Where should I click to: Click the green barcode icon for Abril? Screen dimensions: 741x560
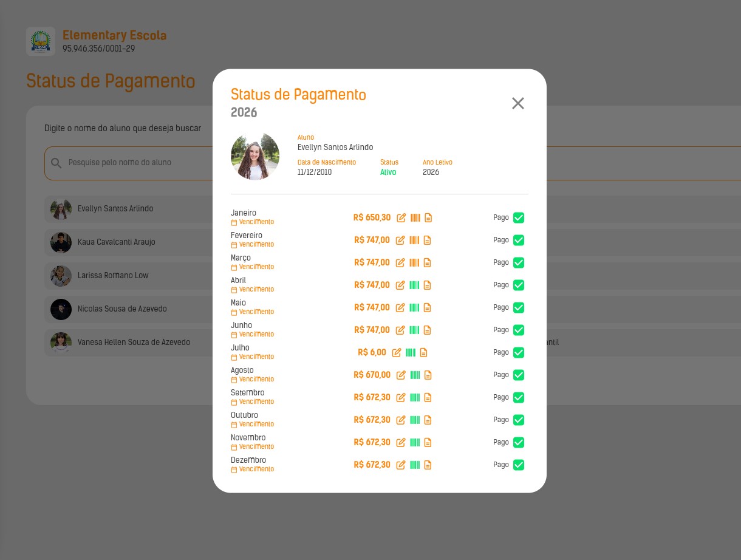(x=414, y=285)
